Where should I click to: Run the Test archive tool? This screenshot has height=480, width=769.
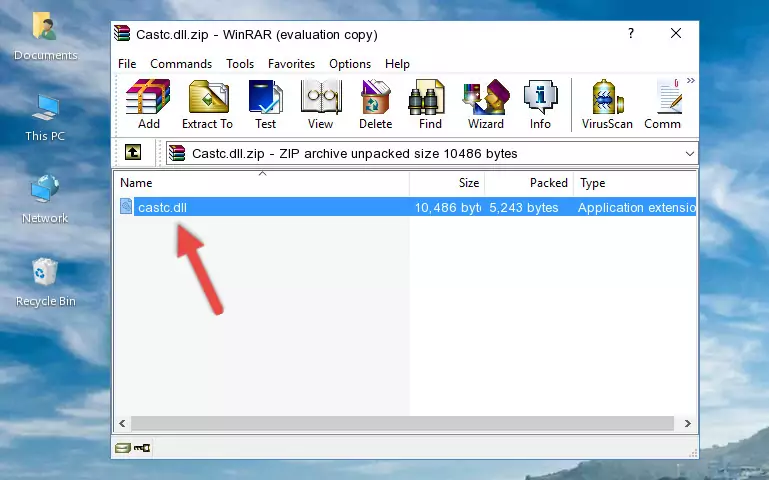[265, 104]
